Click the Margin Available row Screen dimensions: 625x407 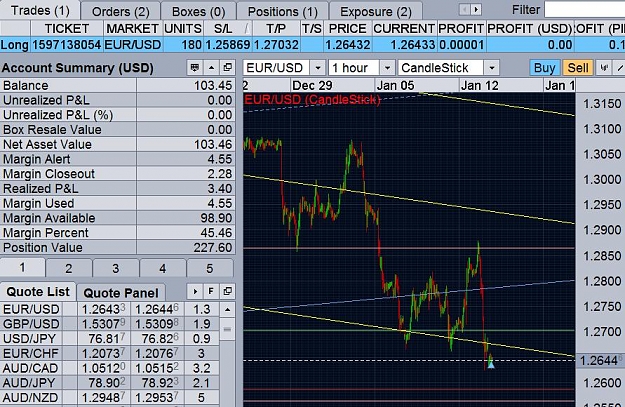point(118,218)
